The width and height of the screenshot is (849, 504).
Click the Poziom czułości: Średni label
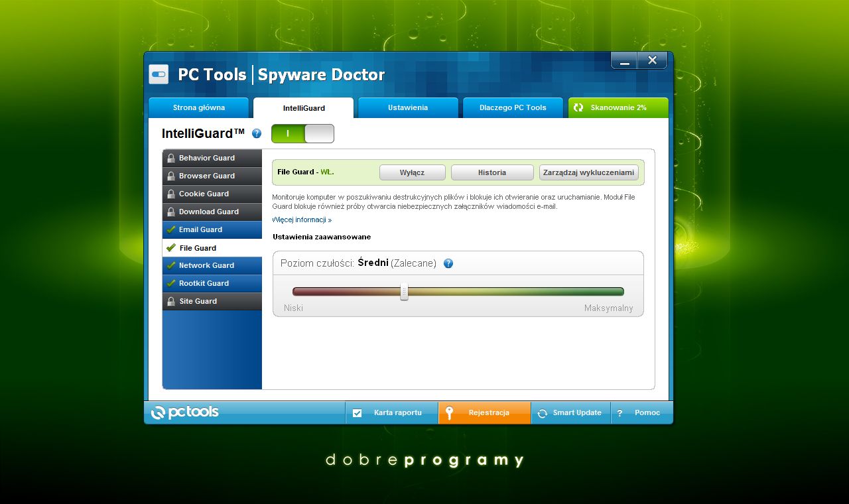pyautogui.click(x=334, y=263)
